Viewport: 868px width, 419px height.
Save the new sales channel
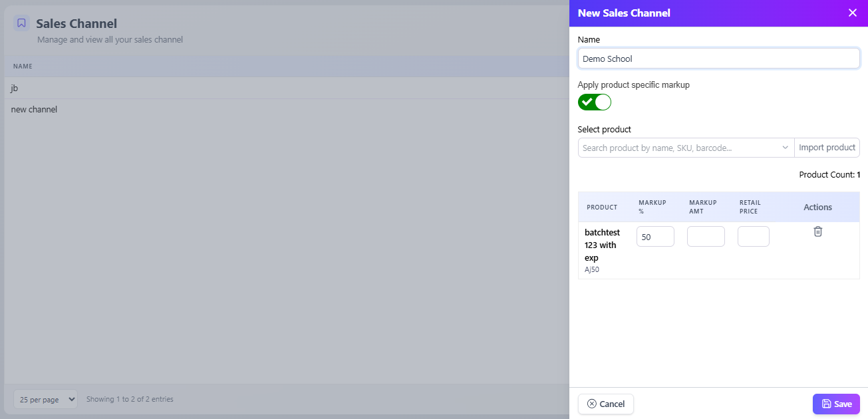point(835,404)
